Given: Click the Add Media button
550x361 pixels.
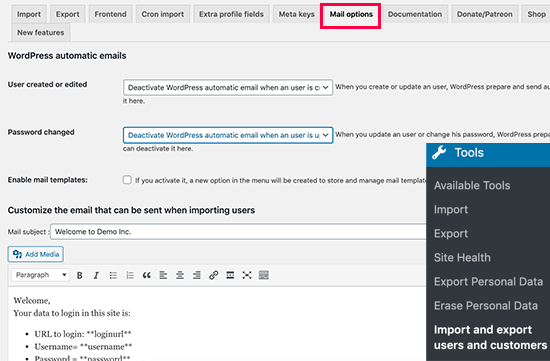Looking at the screenshot, I should 35,254.
